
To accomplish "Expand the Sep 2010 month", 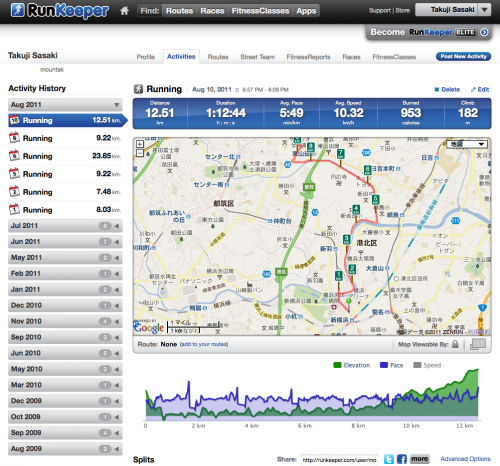I will point(65,337).
